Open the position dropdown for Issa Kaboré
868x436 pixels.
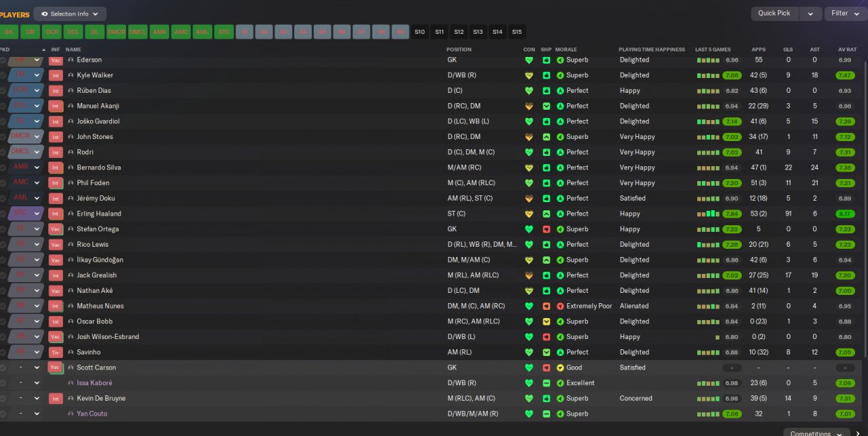[x=37, y=383]
